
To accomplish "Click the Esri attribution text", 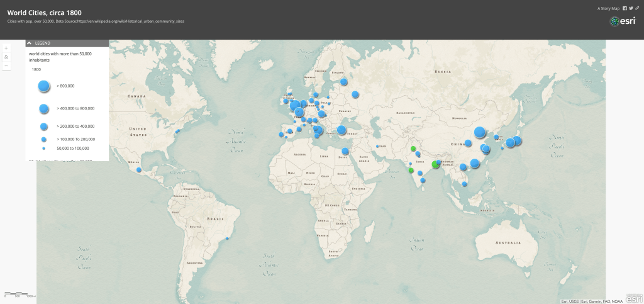I will 599,301.
